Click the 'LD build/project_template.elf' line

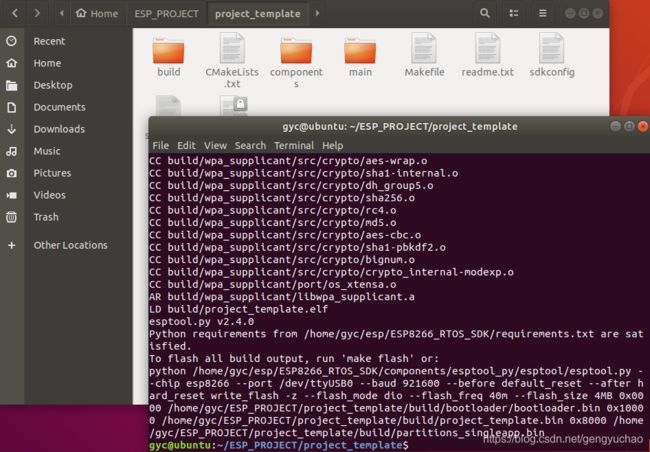(x=238, y=309)
